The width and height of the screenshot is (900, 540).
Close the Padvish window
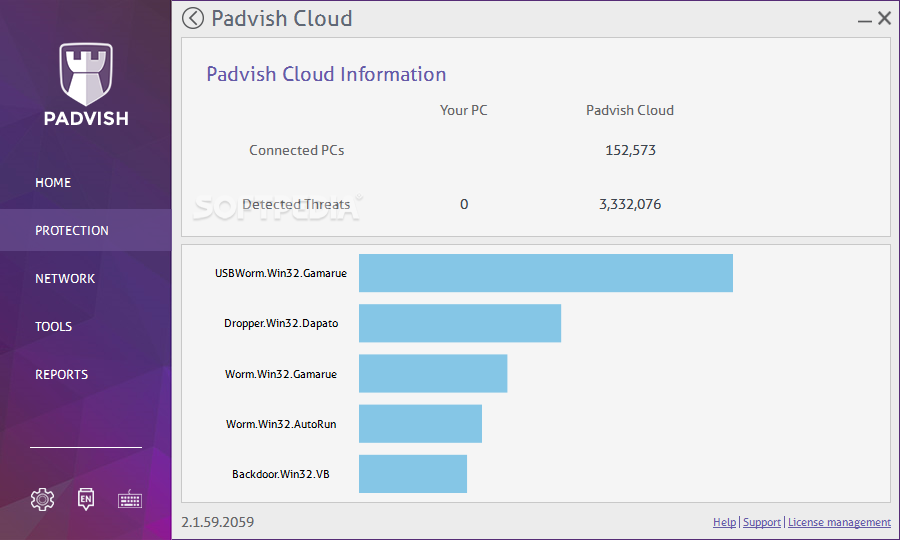pos(885,18)
